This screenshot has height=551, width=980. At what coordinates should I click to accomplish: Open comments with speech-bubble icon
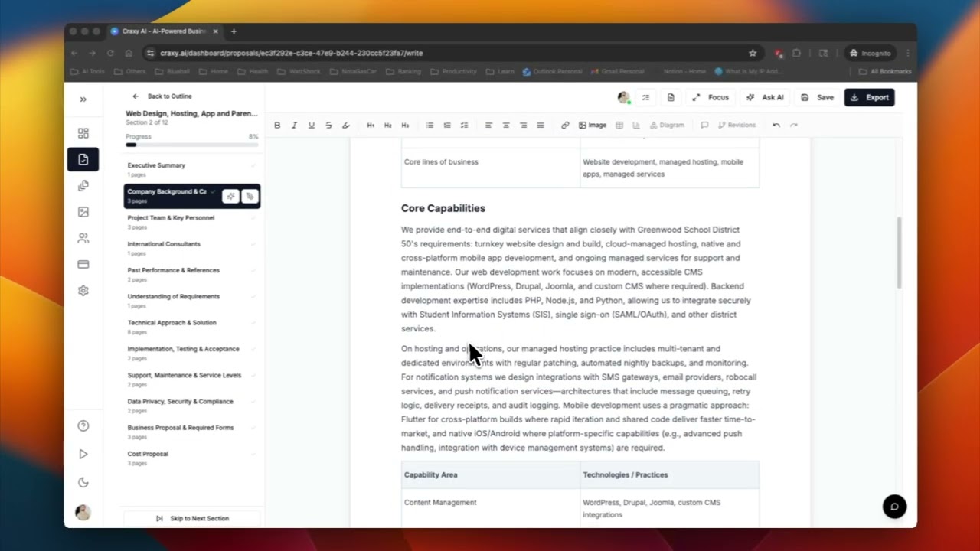click(x=704, y=126)
